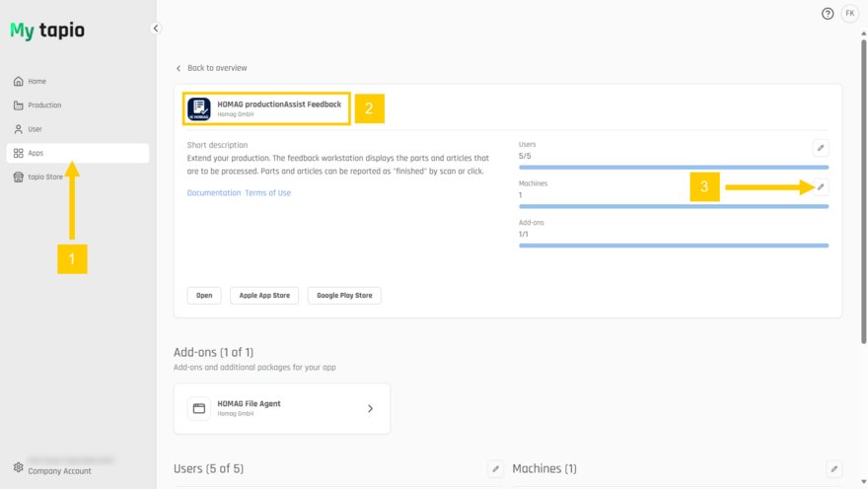Open the FK user profile avatar
The height and width of the screenshot is (489, 868).
(849, 13)
